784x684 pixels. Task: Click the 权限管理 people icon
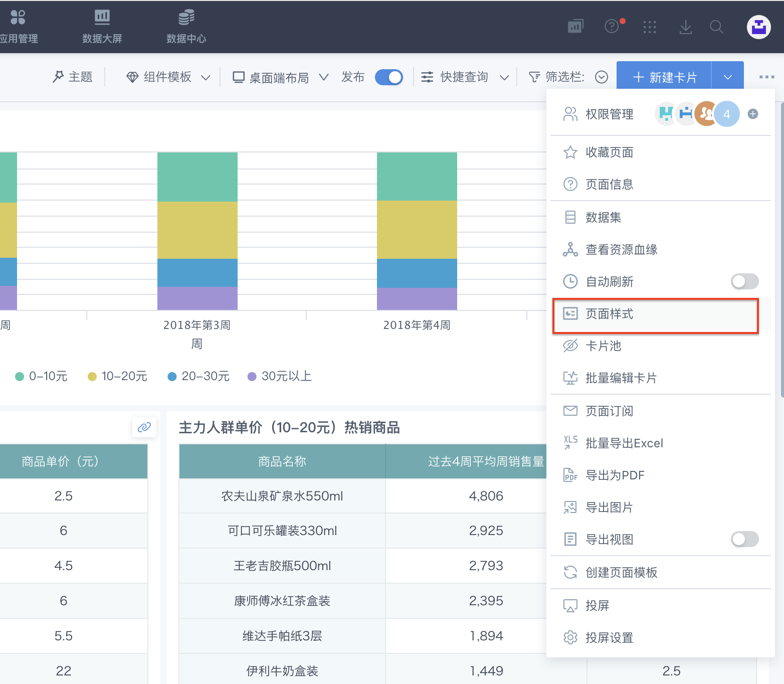[x=570, y=114]
